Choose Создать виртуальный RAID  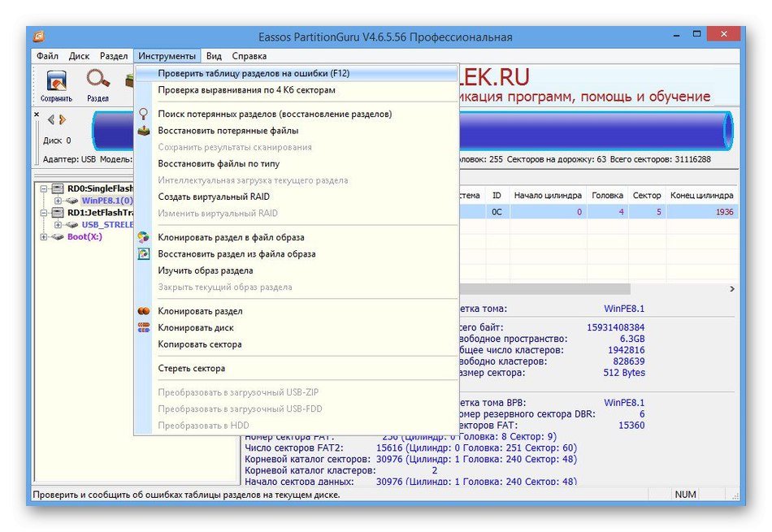pos(297,197)
